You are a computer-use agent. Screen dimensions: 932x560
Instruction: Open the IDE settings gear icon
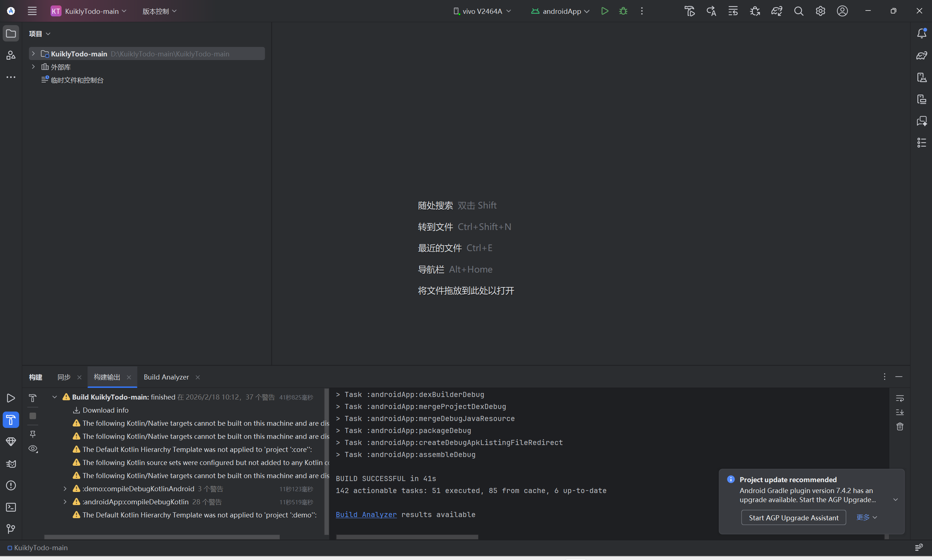820,11
